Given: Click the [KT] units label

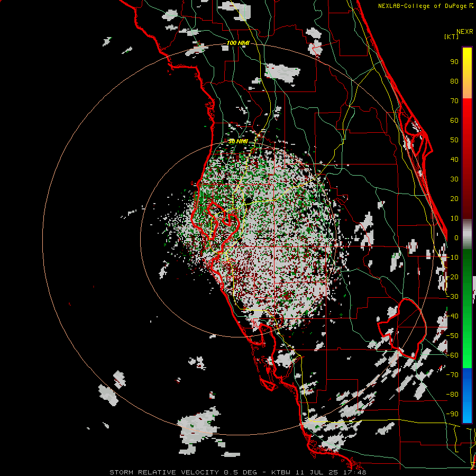Looking at the screenshot, I should (x=451, y=36).
